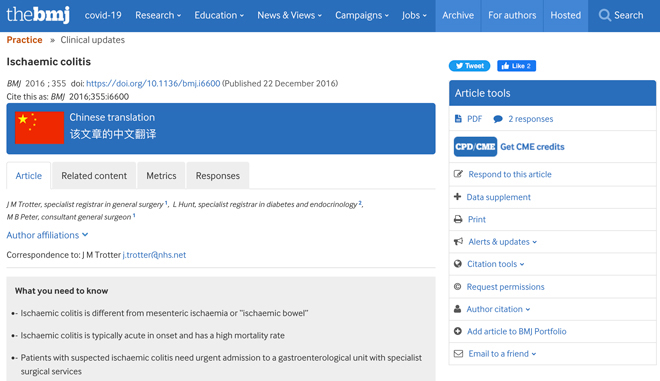The image size is (660, 381).
Task: Click the request permissions copyright icon
Action: [x=458, y=287]
